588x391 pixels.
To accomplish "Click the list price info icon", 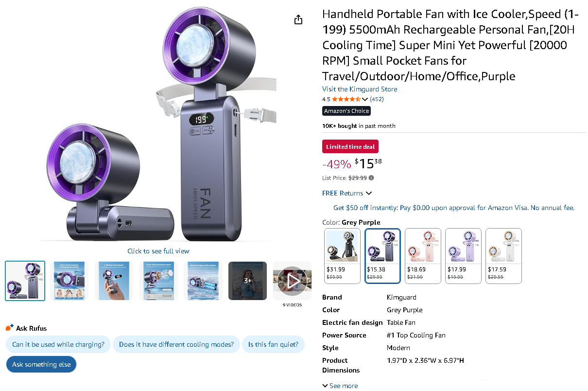I will pyautogui.click(x=372, y=178).
